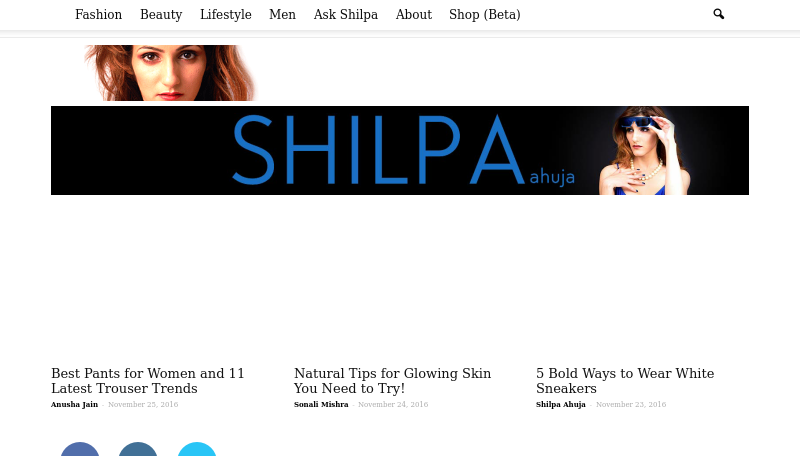
Task: Select the Lifestyle menu item
Action: (x=226, y=14)
